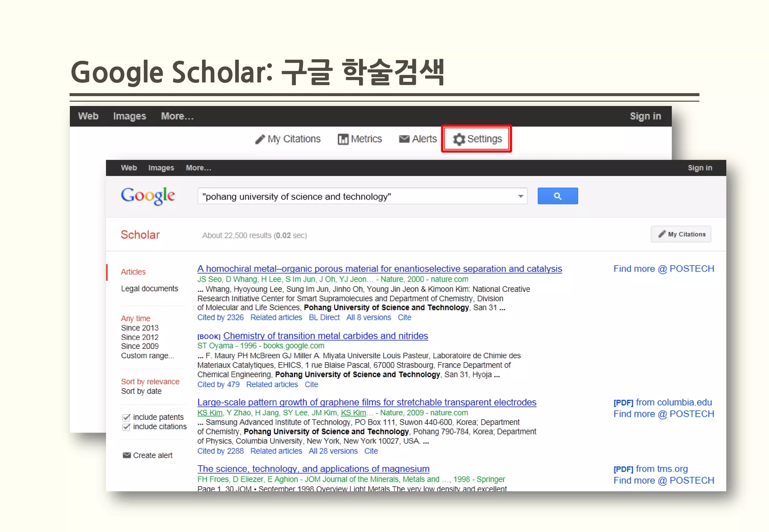Open Metrics chart icon in back window
This screenshot has height=532, width=769.
[343, 139]
